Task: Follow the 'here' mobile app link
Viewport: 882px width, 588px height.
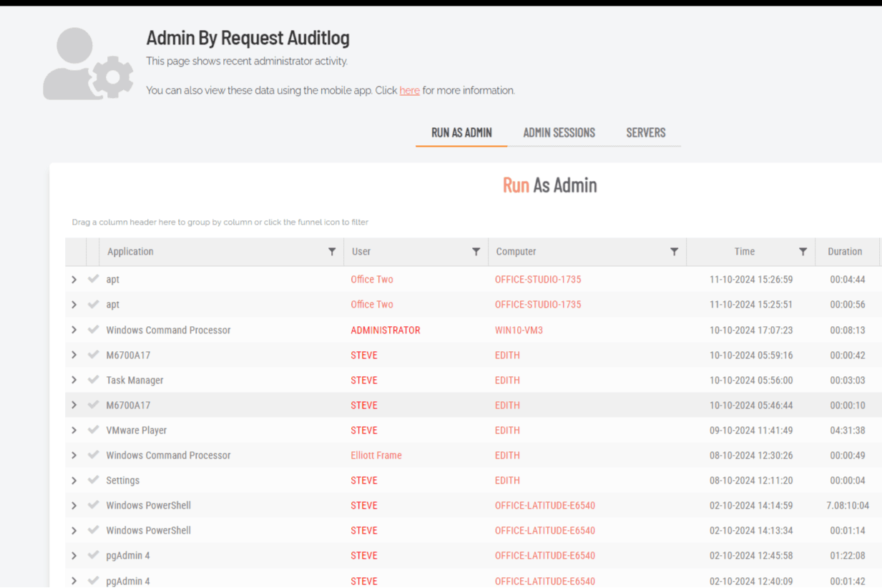Action: tap(409, 90)
